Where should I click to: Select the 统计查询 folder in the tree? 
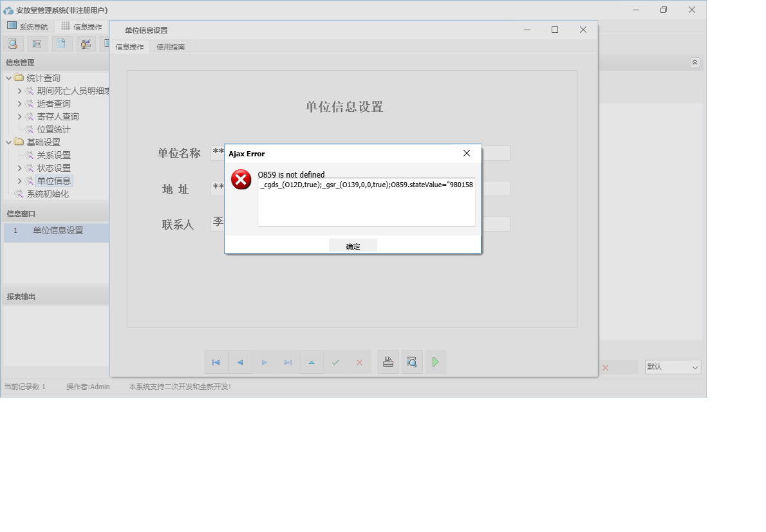click(x=44, y=78)
